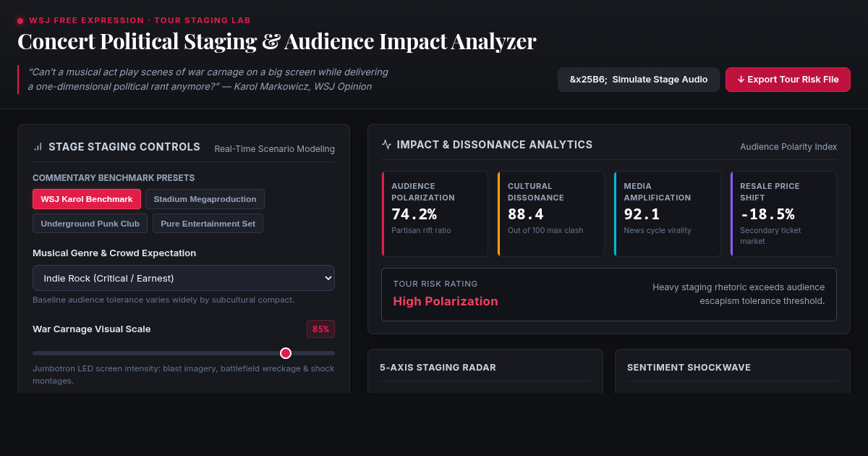Click the News cycle virality caption
The image size is (868, 456).
tap(658, 231)
